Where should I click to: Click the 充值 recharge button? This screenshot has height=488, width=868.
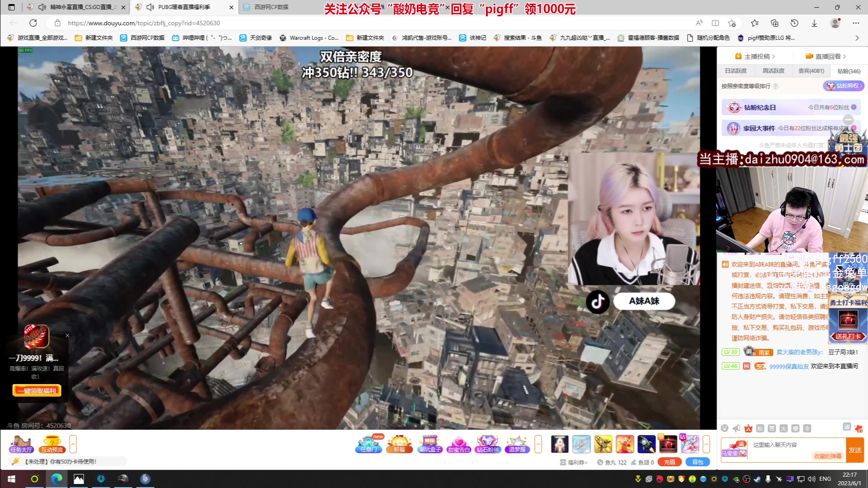(x=670, y=462)
